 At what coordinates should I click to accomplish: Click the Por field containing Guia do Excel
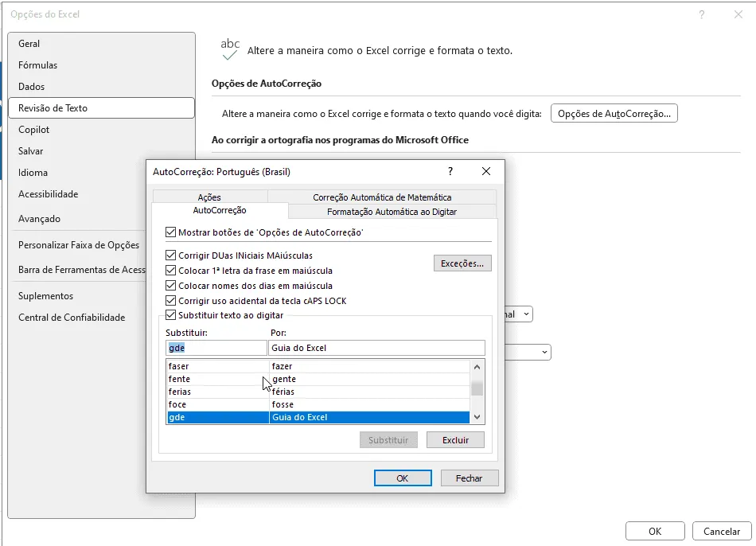[376, 348]
